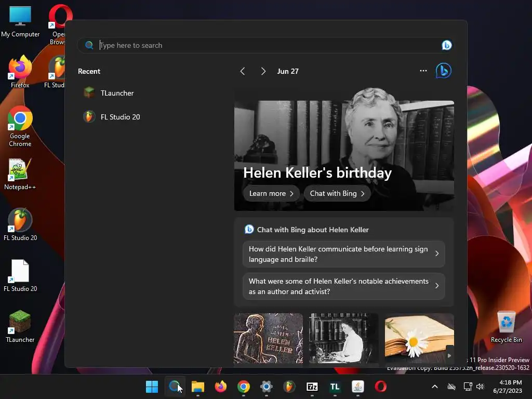Open FL Studio from the taskbar

[x=289, y=387]
